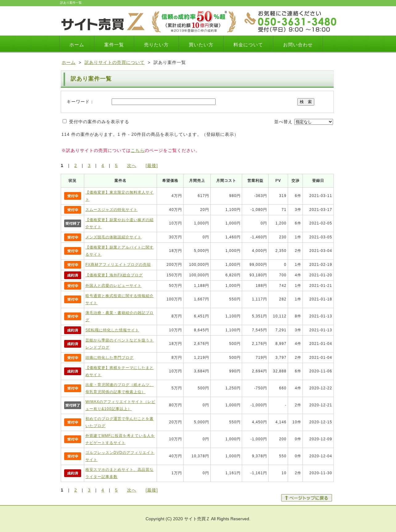Open SE転職に特化した情報サイト listing
Image resolution: width=396 pixels, height=532 pixels.
pyautogui.click(x=112, y=330)
